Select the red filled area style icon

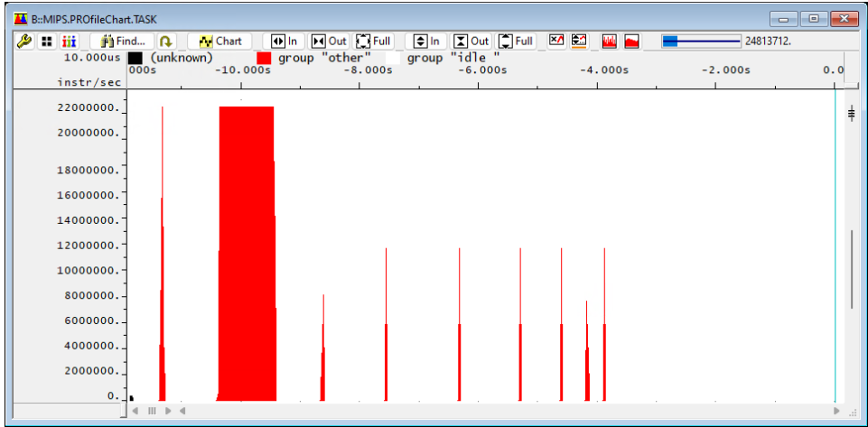(x=631, y=42)
